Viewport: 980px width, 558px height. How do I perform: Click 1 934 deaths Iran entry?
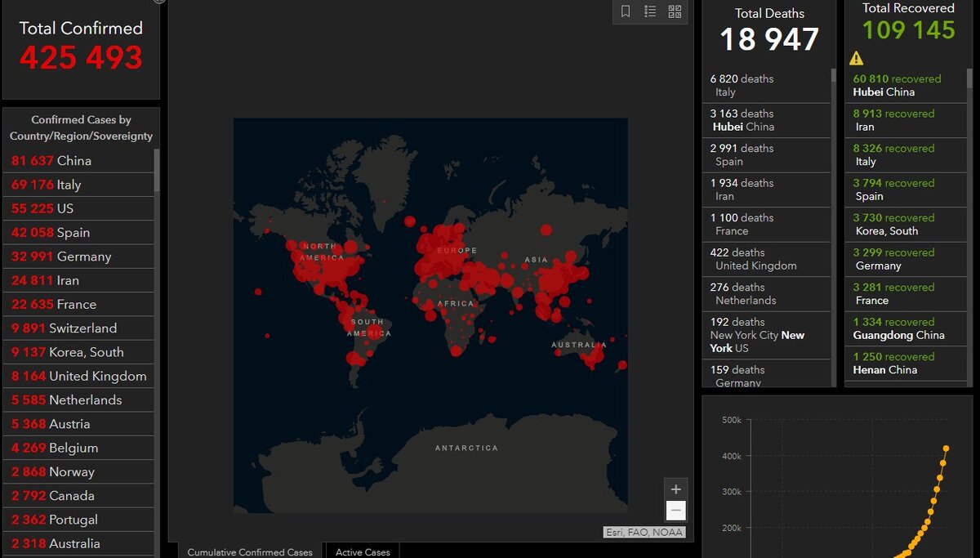766,190
